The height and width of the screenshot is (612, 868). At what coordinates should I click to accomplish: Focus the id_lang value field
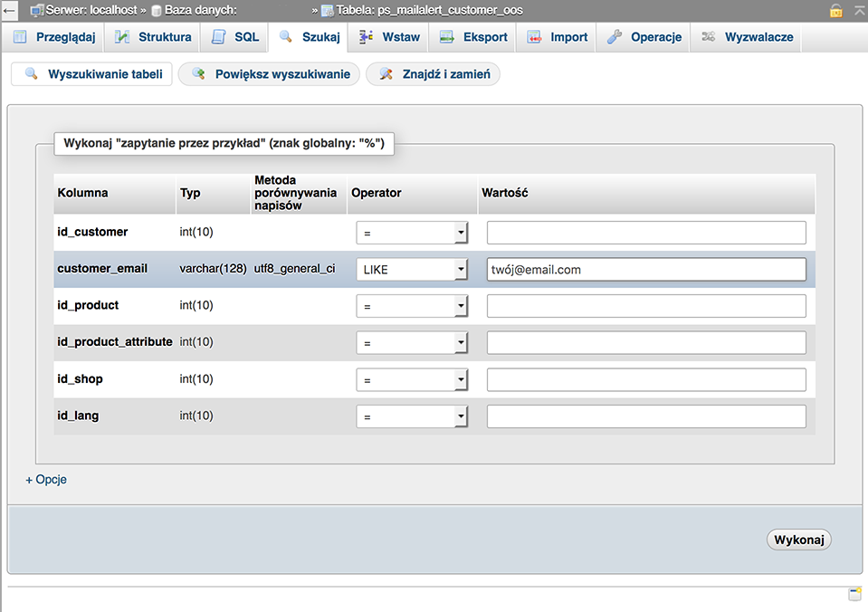[646, 416]
